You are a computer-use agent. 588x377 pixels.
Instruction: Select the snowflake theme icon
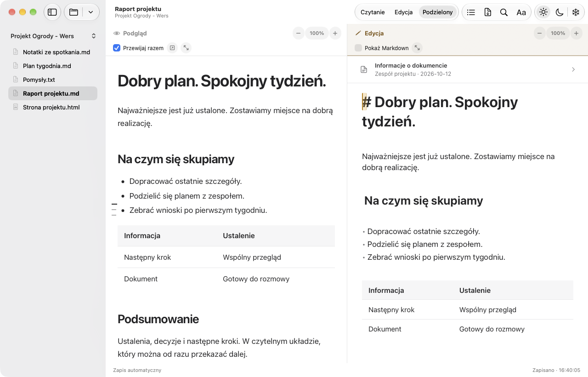pyautogui.click(x=576, y=12)
